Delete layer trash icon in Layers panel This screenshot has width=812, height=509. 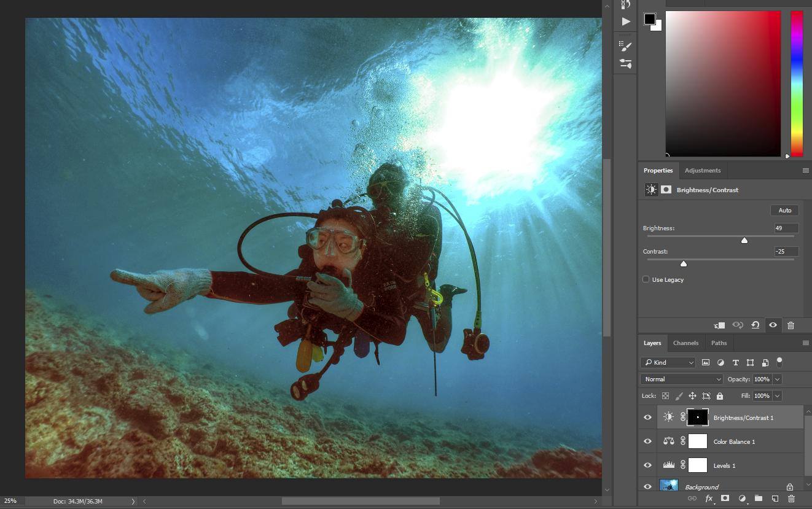(791, 499)
